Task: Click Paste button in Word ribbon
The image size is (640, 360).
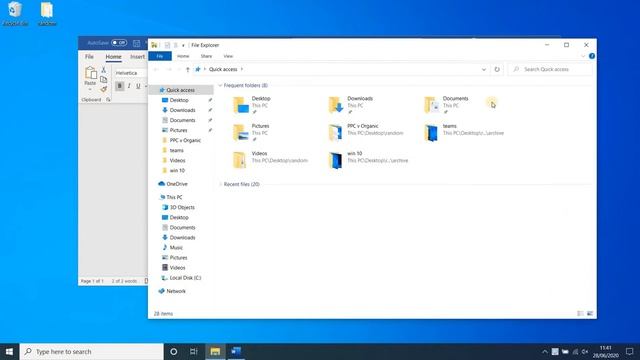Action: coord(90,77)
